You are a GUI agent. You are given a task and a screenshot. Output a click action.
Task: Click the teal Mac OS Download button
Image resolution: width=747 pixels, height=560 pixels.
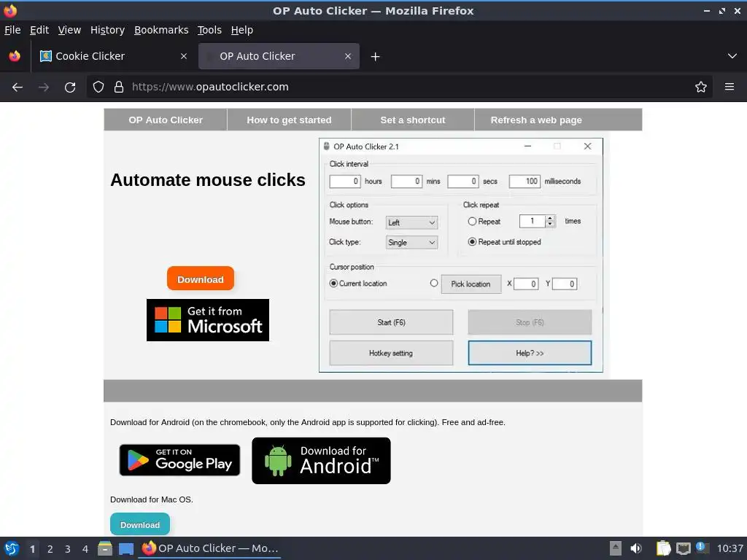[x=140, y=524]
